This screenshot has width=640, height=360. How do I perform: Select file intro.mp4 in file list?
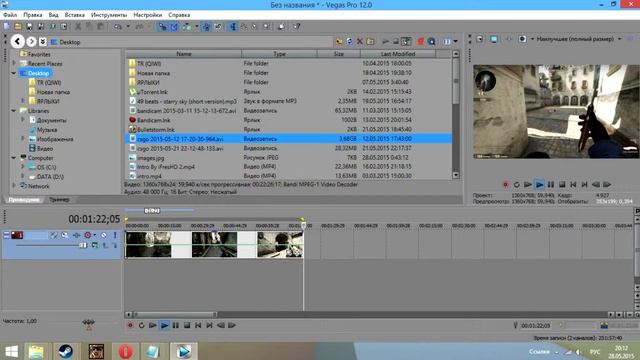149,176
